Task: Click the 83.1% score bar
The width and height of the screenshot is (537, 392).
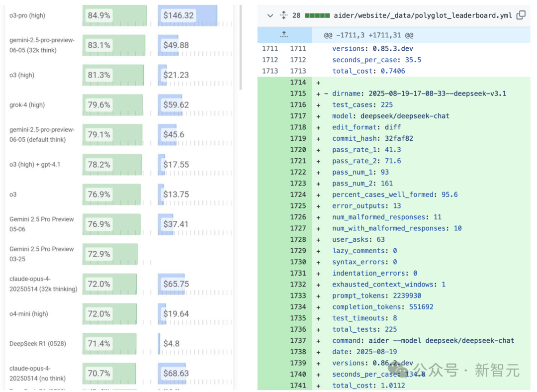Action: click(x=114, y=45)
